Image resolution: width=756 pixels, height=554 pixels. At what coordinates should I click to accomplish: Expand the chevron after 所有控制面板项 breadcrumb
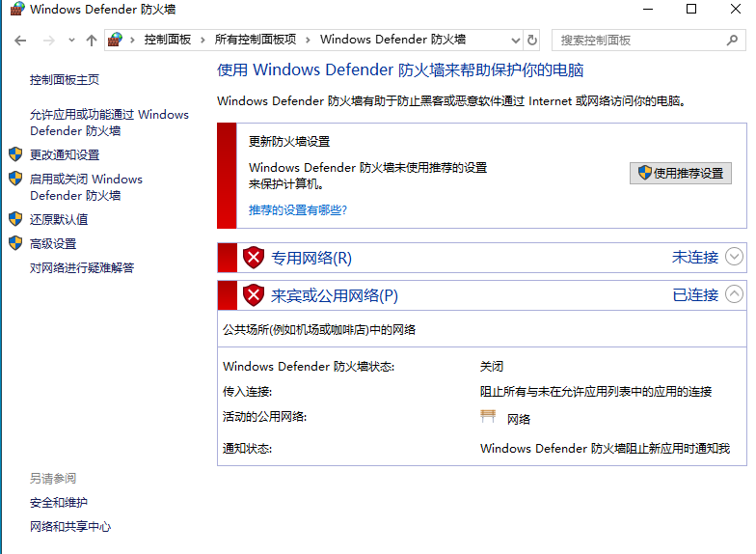(x=308, y=41)
